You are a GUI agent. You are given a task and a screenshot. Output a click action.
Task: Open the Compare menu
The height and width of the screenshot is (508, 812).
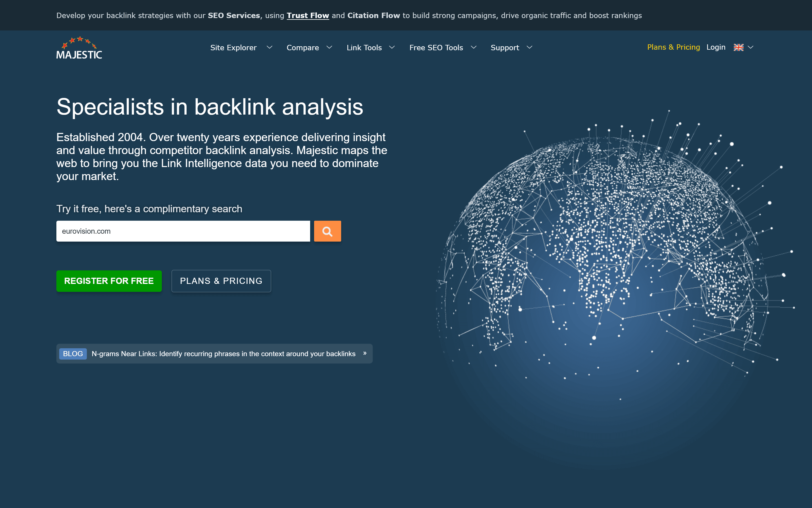[x=303, y=48]
